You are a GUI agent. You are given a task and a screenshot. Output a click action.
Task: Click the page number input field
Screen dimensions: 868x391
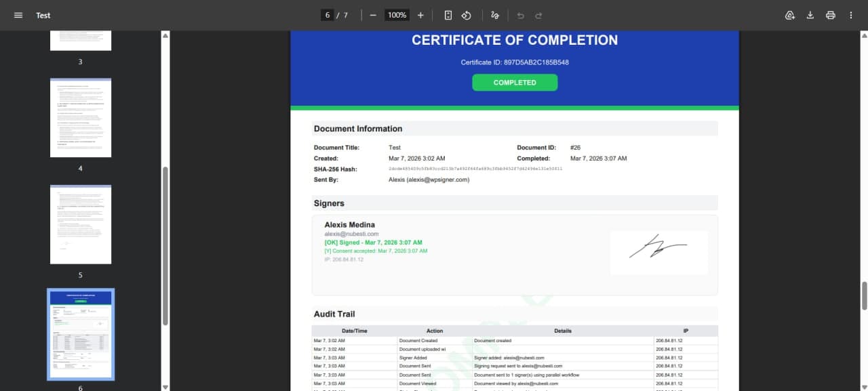pos(328,14)
